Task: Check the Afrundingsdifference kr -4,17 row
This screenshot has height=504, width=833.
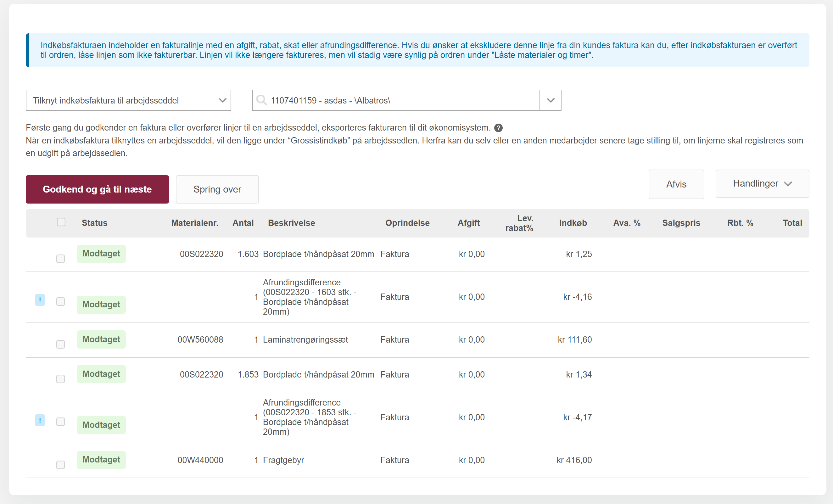Action: coord(60,422)
